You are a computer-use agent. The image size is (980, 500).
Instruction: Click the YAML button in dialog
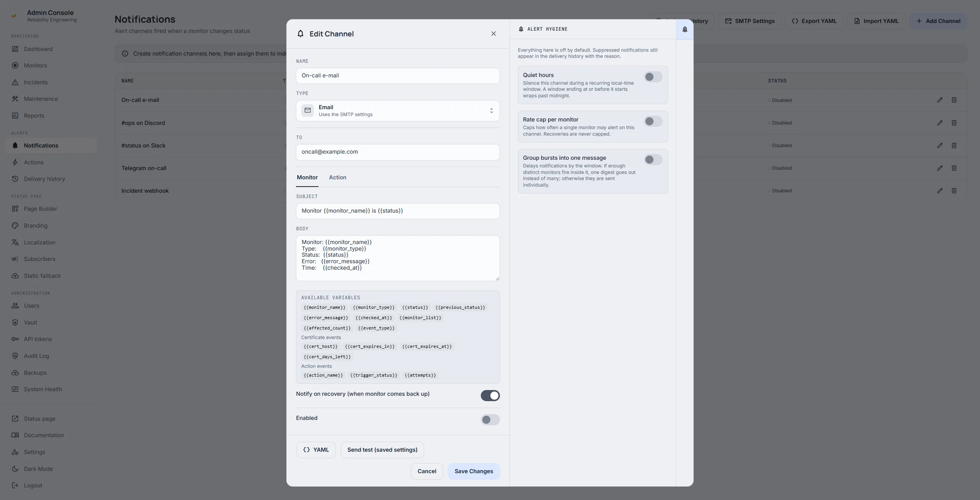(316, 450)
